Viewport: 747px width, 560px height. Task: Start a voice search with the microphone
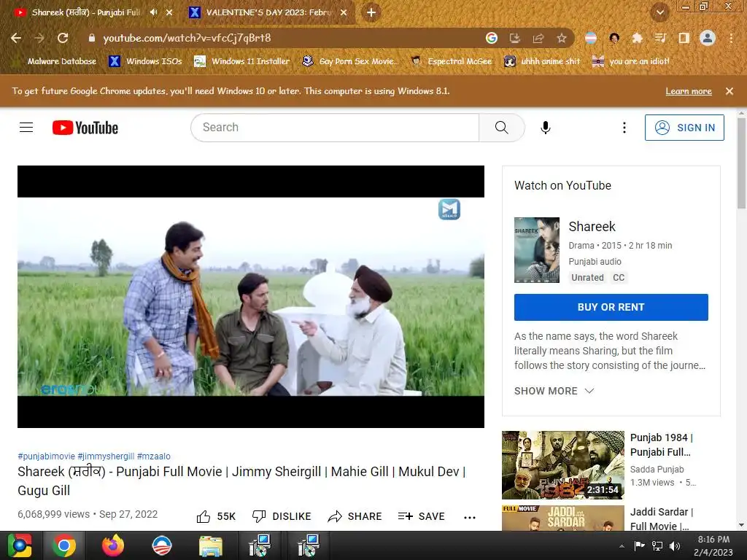click(546, 128)
